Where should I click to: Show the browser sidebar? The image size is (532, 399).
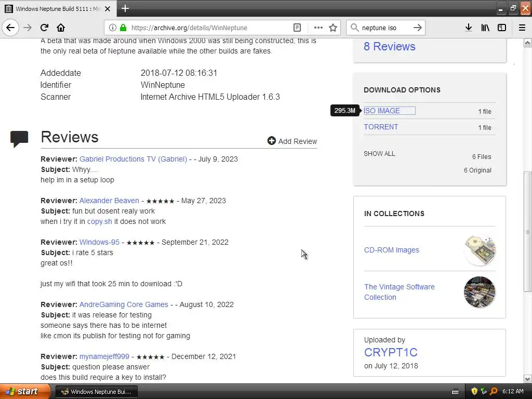[x=502, y=28]
